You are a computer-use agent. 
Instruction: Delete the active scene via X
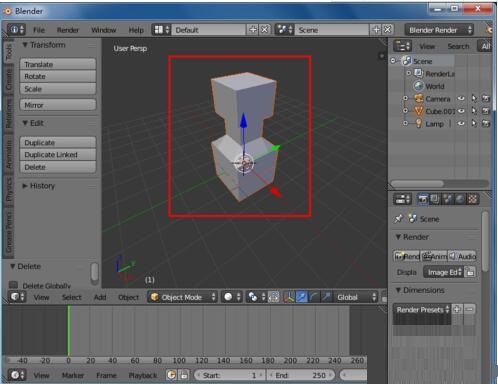(388, 30)
